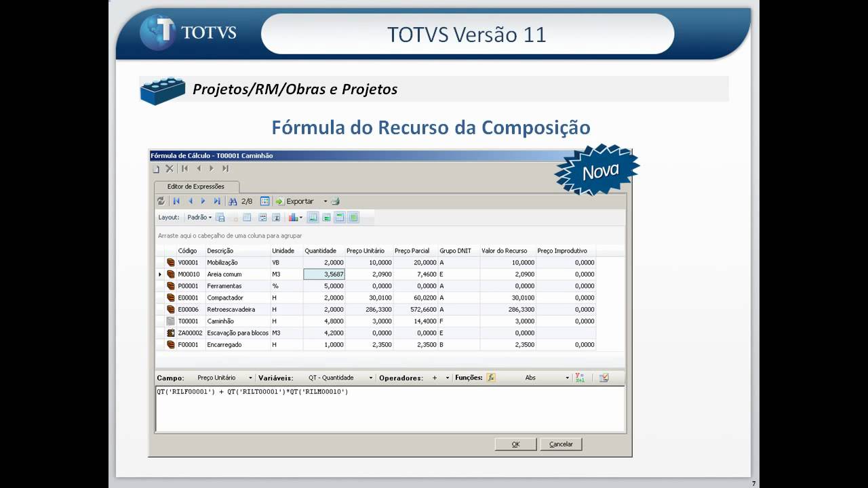The height and width of the screenshot is (488, 868).
Task: Click the fx functions icon
Action: [491, 378]
